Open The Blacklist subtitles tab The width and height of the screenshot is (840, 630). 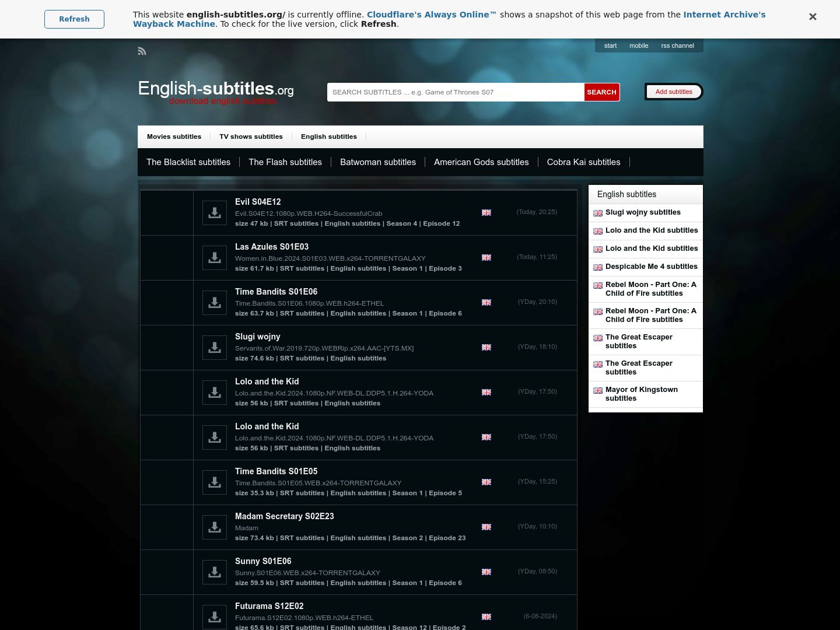coord(188,162)
